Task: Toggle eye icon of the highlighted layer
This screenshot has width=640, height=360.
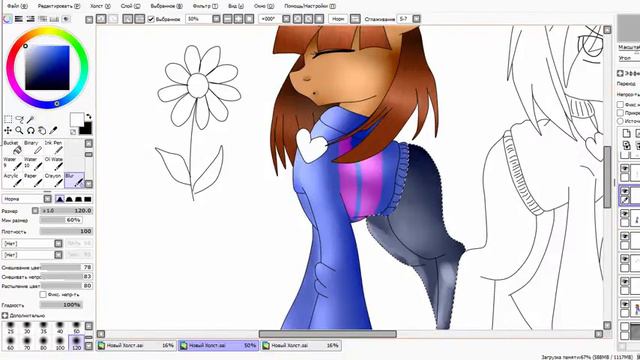Action: coord(624,191)
